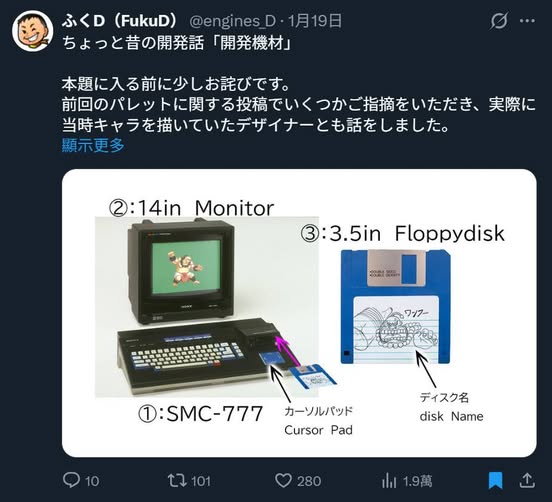
Task: Open the attached SMC-777 image
Action: pos(299,313)
